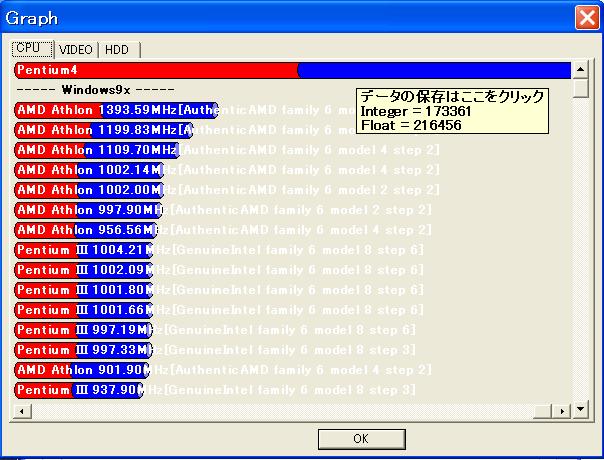Viewport: 604px width, 460px height.
Task: Select the AMD Athlon 997.90MHz row
Action: click(x=223, y=210)
